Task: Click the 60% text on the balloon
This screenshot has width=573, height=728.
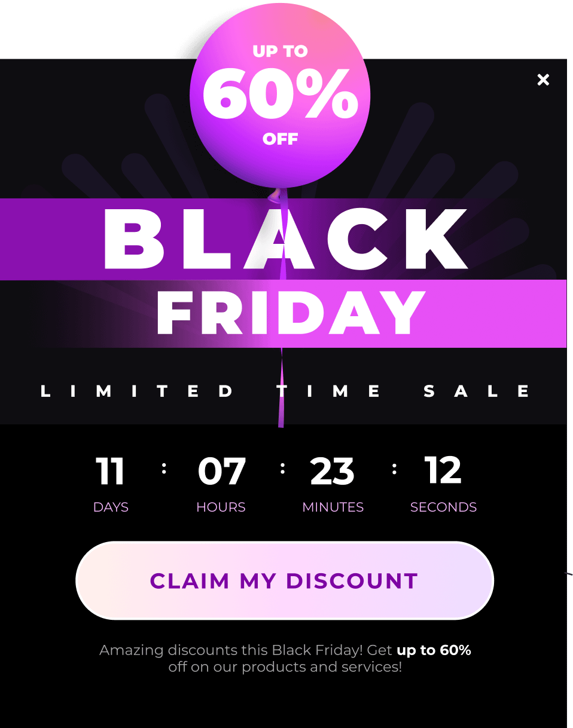Action: click(x=280, y=94)
